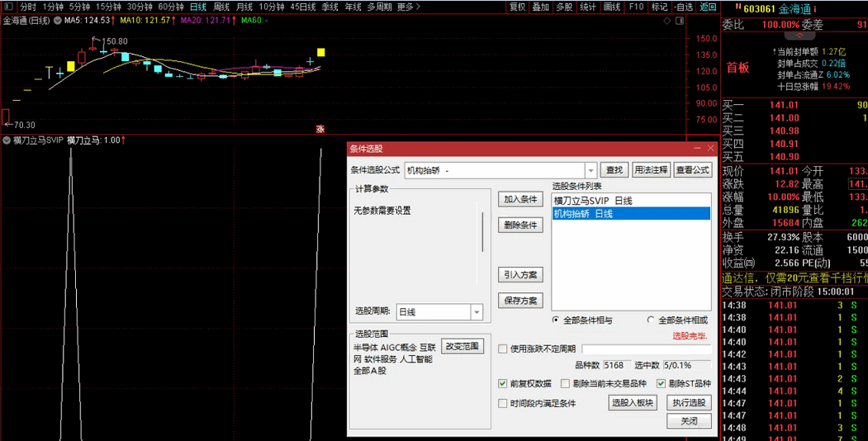868x441 pixels.
Task: Click the 关闭 button
Action: point(689,421)
